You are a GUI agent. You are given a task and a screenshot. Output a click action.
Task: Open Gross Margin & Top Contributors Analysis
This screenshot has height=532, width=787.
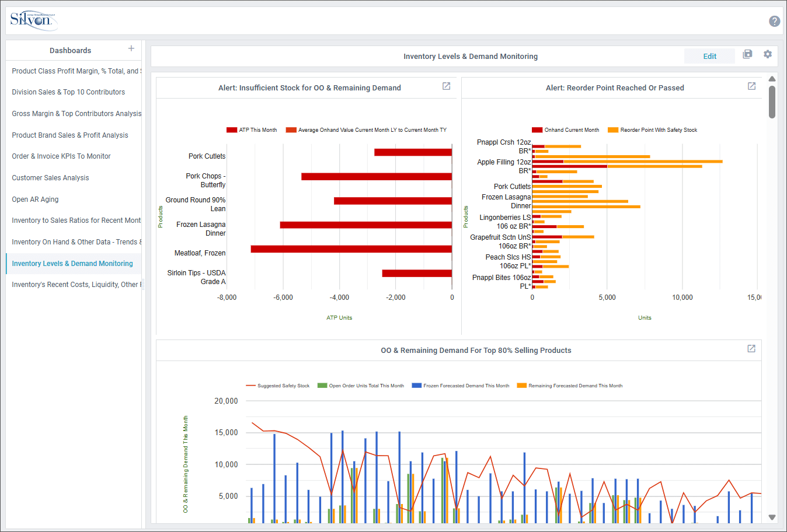pyautogui.click(x=74, y=114)
